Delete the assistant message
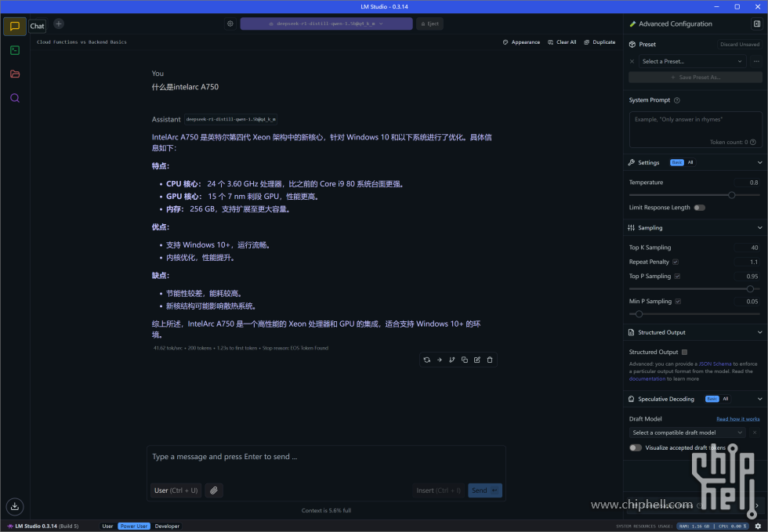 490,360
